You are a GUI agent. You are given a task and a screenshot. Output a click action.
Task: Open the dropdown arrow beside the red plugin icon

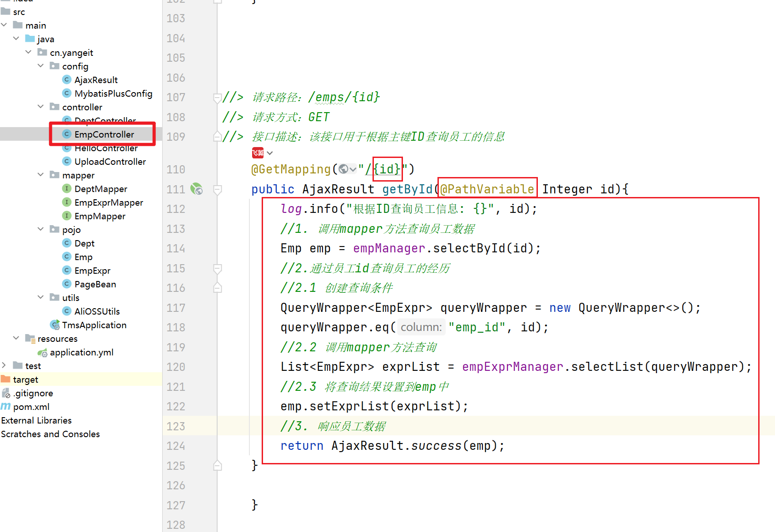pos(270,153)
